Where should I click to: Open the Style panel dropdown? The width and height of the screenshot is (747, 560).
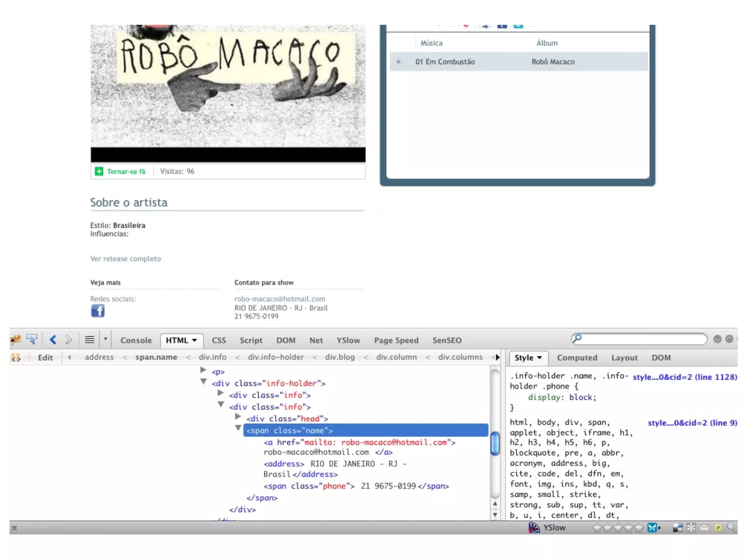pyautogui.click(x=539, y=358)
